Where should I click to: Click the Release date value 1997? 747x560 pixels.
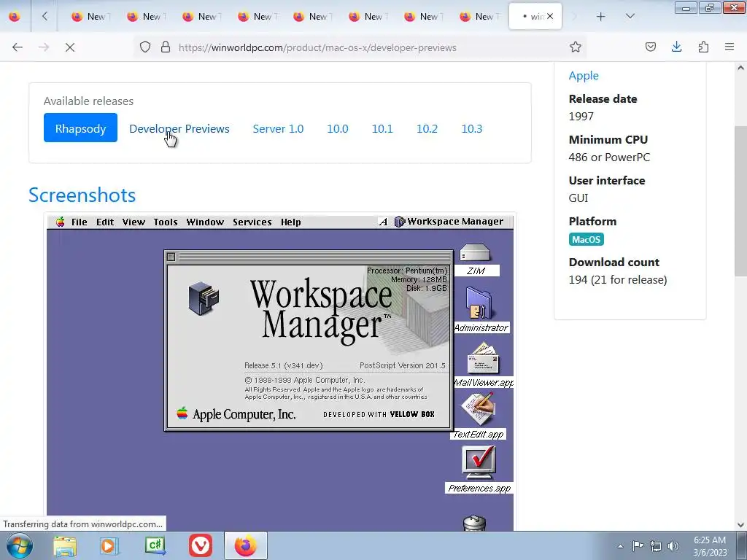(581, 117)
